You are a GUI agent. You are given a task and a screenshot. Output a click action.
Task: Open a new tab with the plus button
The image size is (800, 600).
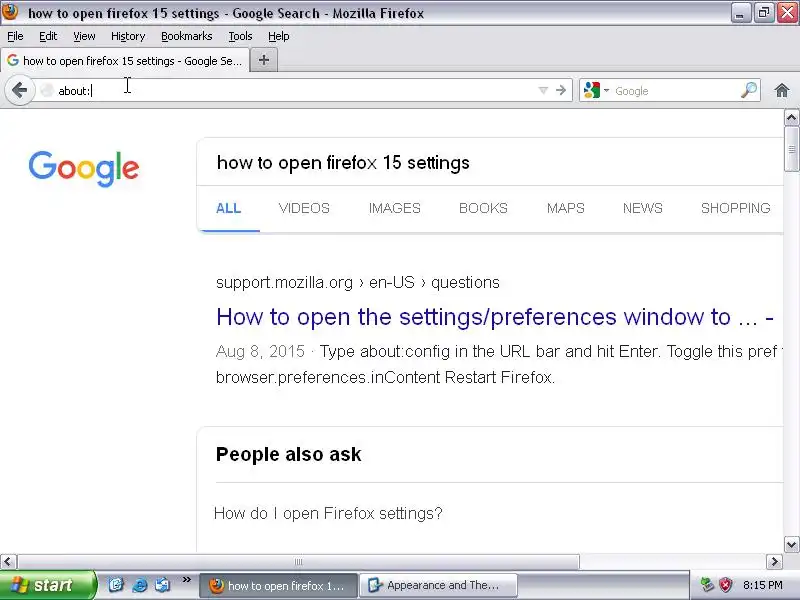(264, 60)
